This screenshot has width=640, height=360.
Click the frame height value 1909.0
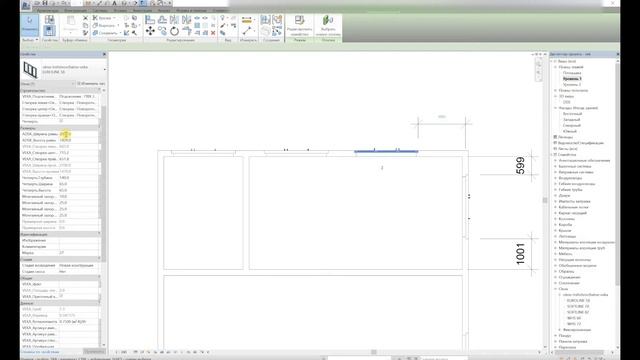click(x=78, y=140)
